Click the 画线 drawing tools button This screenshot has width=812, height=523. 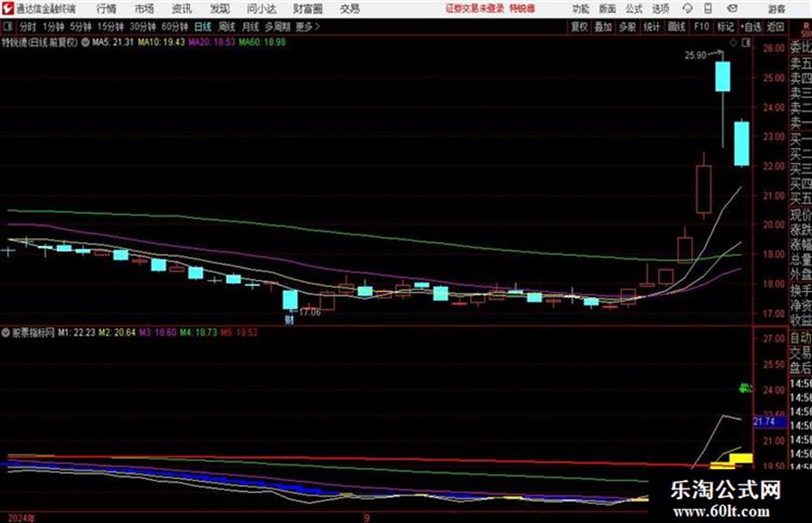coord(676,27)
